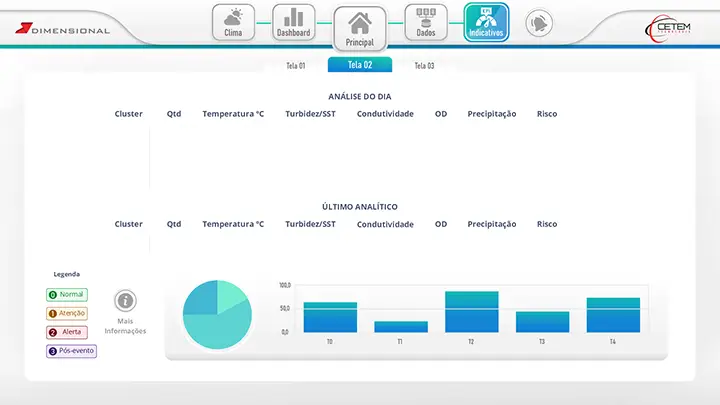Click the Normal legend badge

[67, 295]
